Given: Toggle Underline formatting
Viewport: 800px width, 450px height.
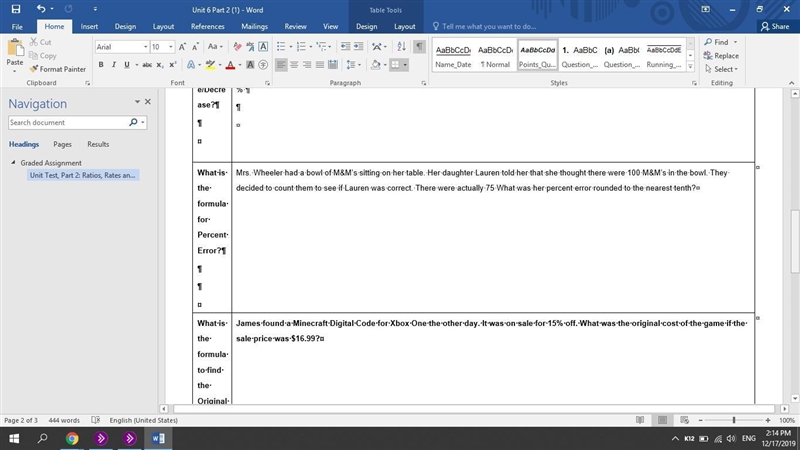Looking at the screenshot, I should pos(127,65).
